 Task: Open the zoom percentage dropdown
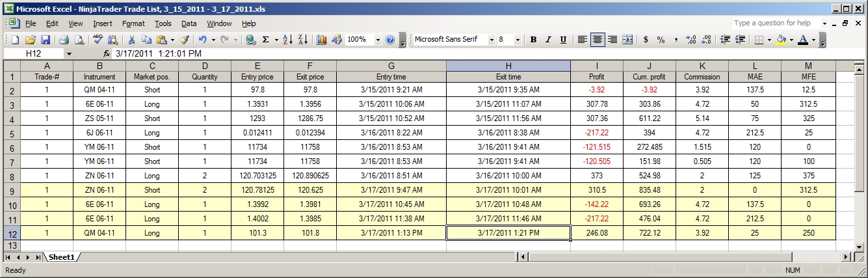click(x=378, y=40)
